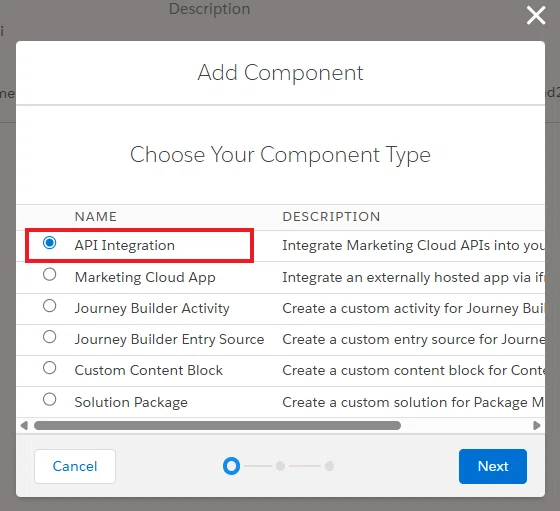The height and width of the screenshot is (511, 560).
Task: Click 'Create a custom solution for Package' description
Action: point(414,402)
